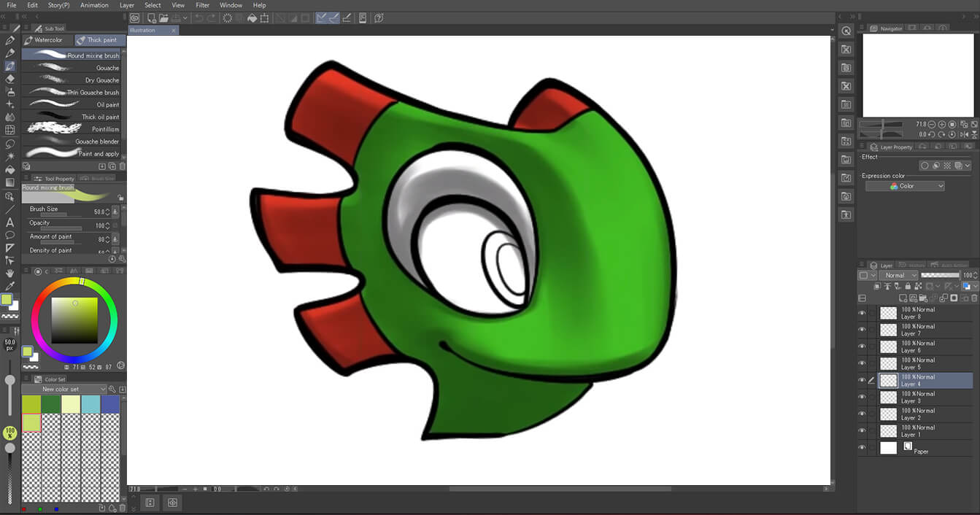Select the Eraser tool in the toolbar
Screen dimensions: 980x515
(10, 79)
